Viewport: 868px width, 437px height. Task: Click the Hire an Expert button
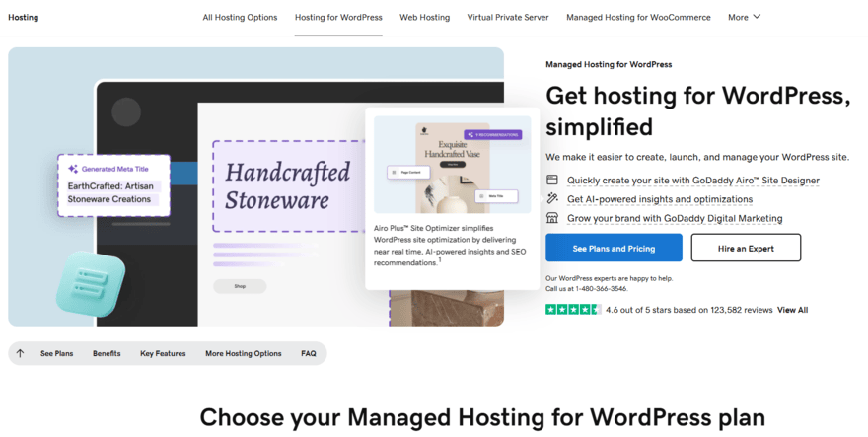(746, 248)
